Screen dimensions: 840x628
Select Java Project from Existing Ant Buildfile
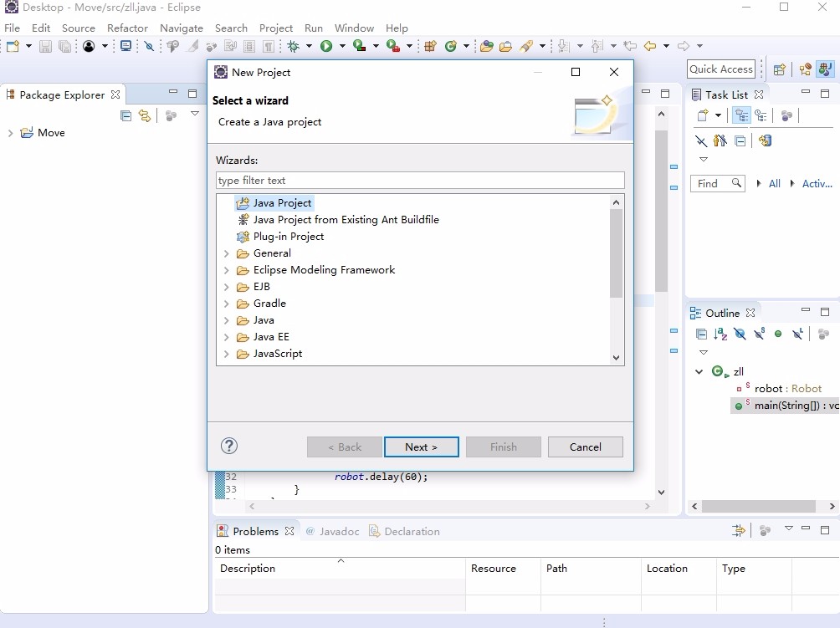point(338,219)
